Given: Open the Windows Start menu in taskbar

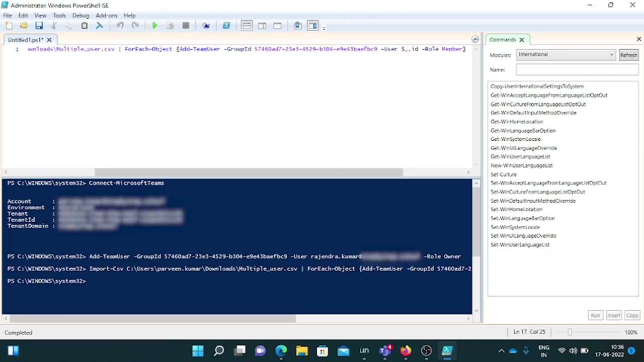Looking at the screenshot, I should tap(198, 351).
